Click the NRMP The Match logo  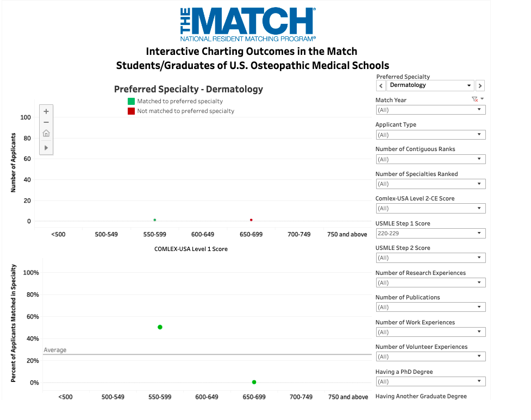click(248, 25)
